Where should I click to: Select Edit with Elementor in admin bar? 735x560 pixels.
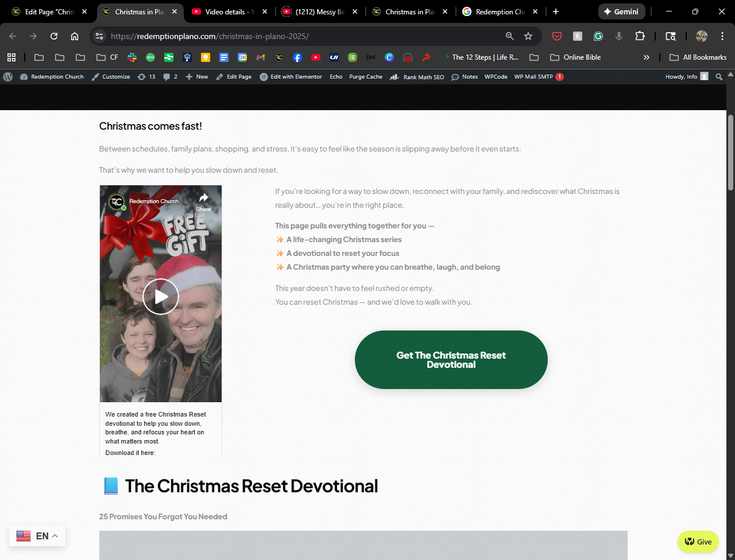tap(291, 77)
